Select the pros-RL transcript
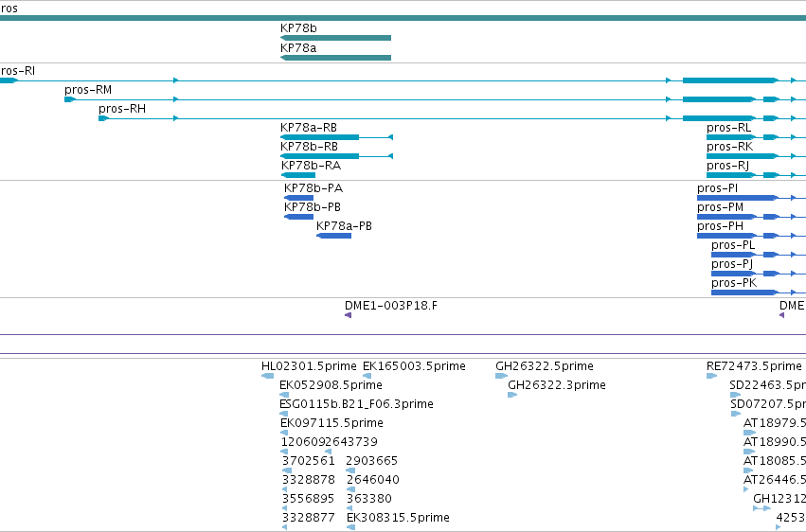 point(756,137)
